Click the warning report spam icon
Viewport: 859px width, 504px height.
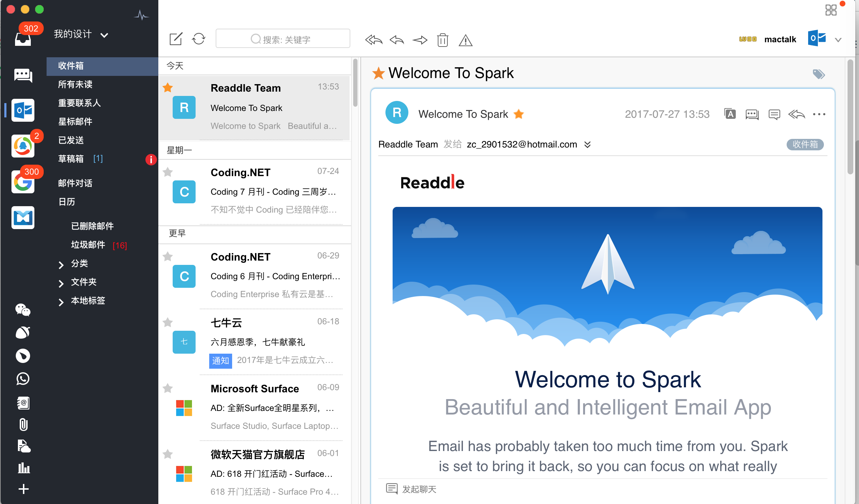(466, 40)
